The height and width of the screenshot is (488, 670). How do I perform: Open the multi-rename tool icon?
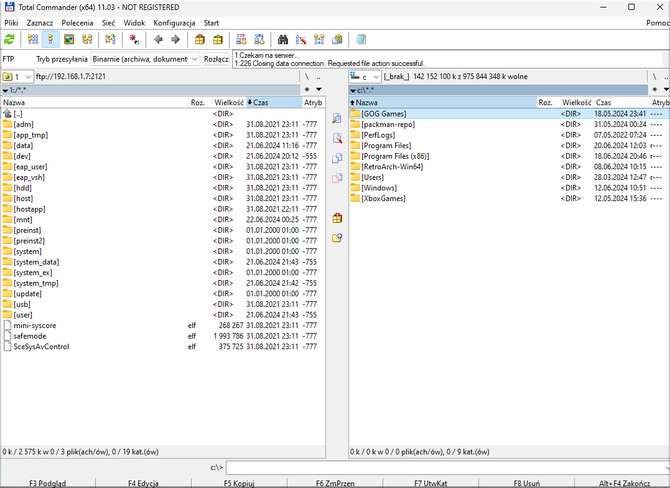click(x=301, y=40)
